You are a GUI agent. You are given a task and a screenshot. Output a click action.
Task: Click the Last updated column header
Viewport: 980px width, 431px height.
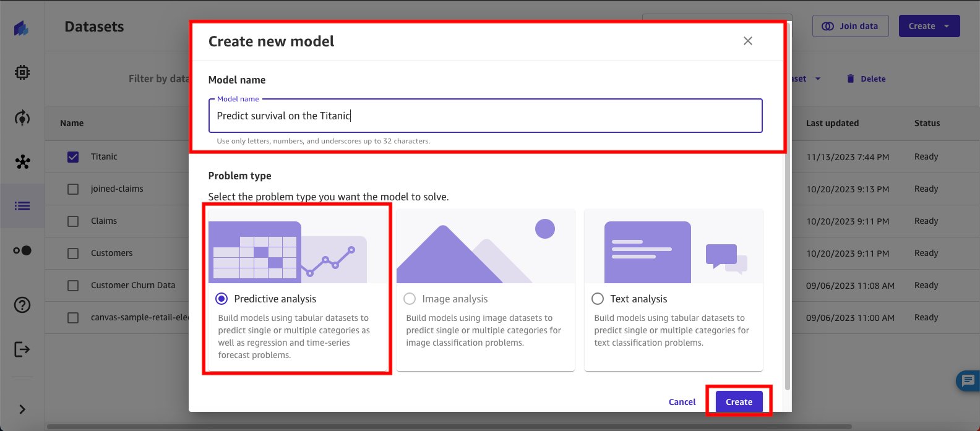click(x=832, y=123)
